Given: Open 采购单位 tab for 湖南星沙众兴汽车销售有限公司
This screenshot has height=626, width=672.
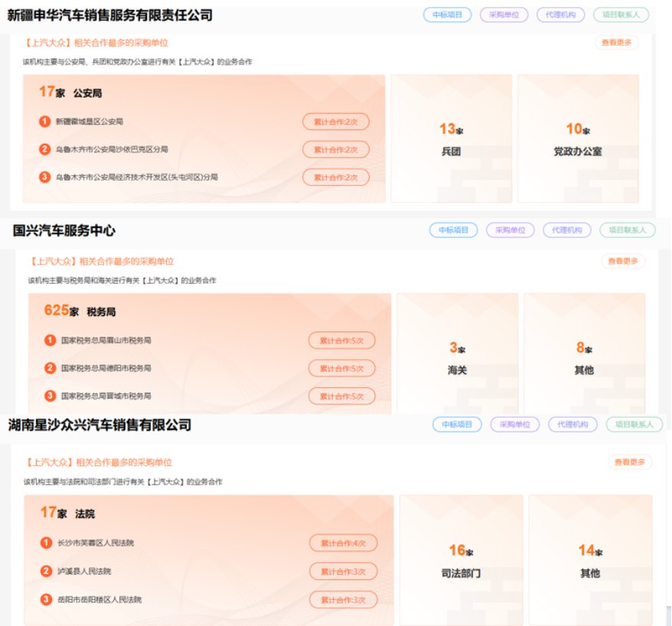Looking at the screenshot, I should pyautogui.click(x=514, y=424).
